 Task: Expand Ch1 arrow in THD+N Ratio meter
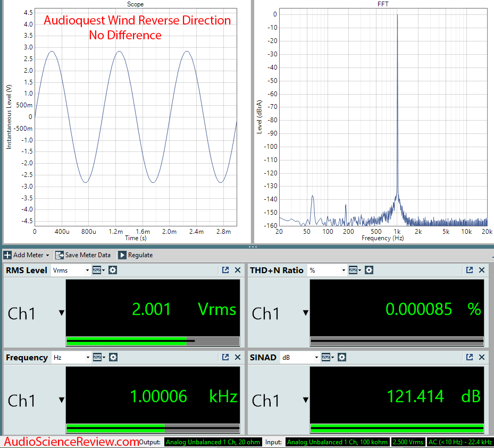pyautogui.click(x=306, y=313)
